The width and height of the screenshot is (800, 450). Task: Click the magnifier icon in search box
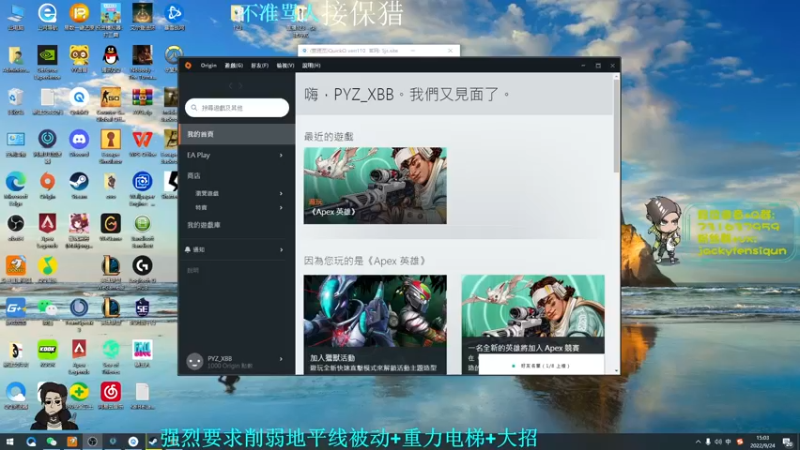click(194, 108)
